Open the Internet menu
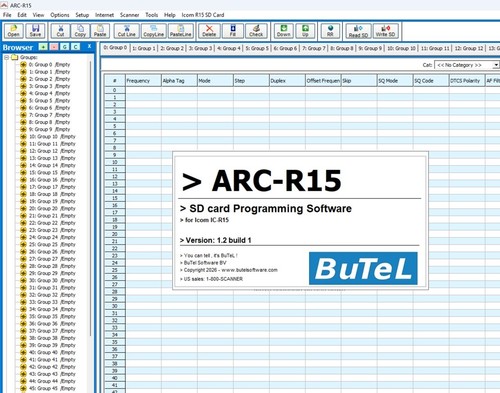The image size is (500, 393). (x=104, y=15)
